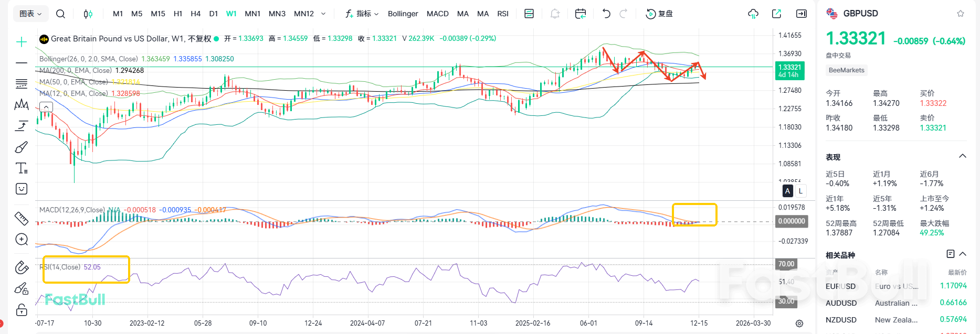Toggle the lock drawings padlock

tap(22, 309)
